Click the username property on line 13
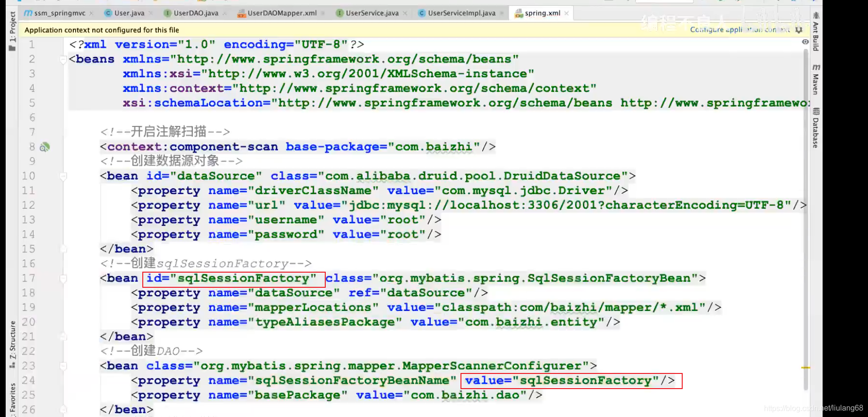 286,220
